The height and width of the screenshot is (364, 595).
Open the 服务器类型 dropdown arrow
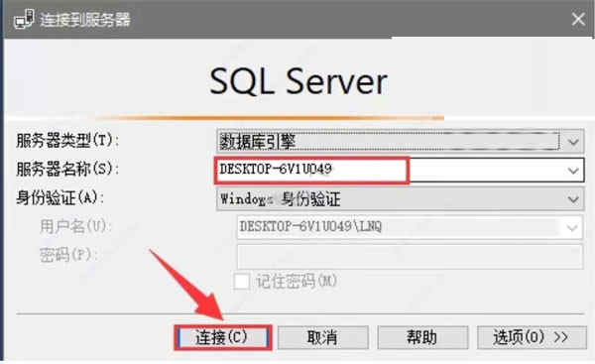click(x=573, y=142)
